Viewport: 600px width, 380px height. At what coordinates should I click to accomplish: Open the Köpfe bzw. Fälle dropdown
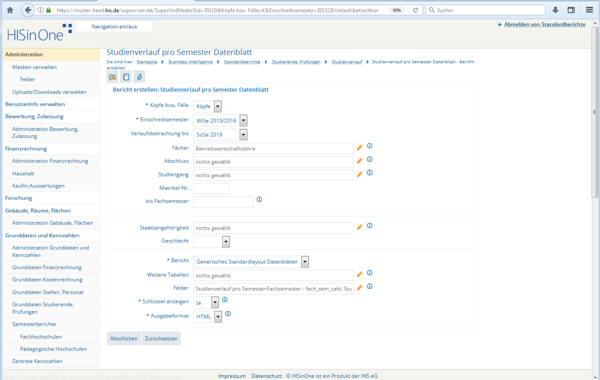click(207, 106)
